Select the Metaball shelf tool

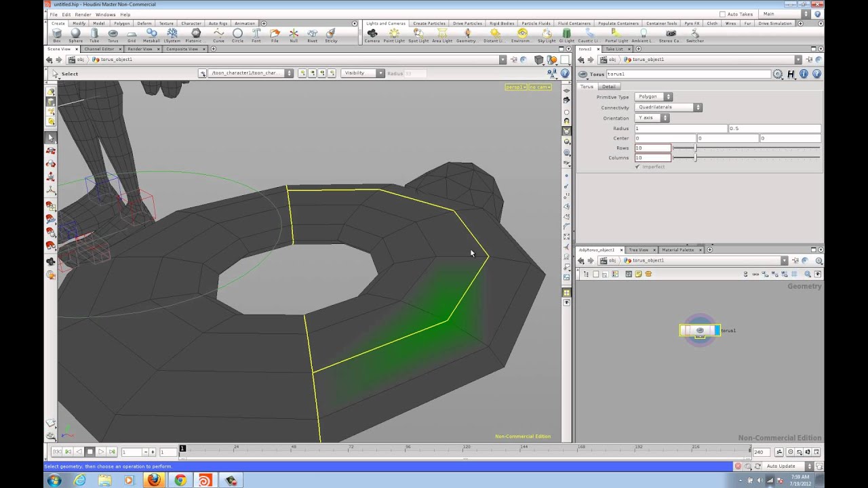pyautogui.click(x=151, y=35)
